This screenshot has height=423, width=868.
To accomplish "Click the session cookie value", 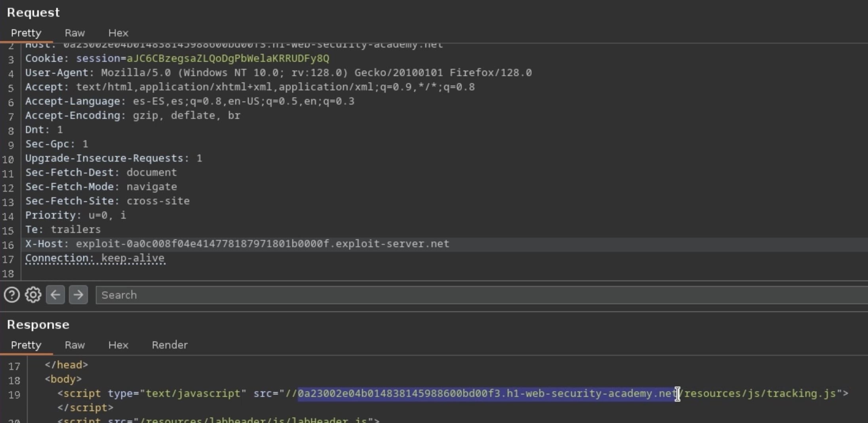I will coord(228,59).
